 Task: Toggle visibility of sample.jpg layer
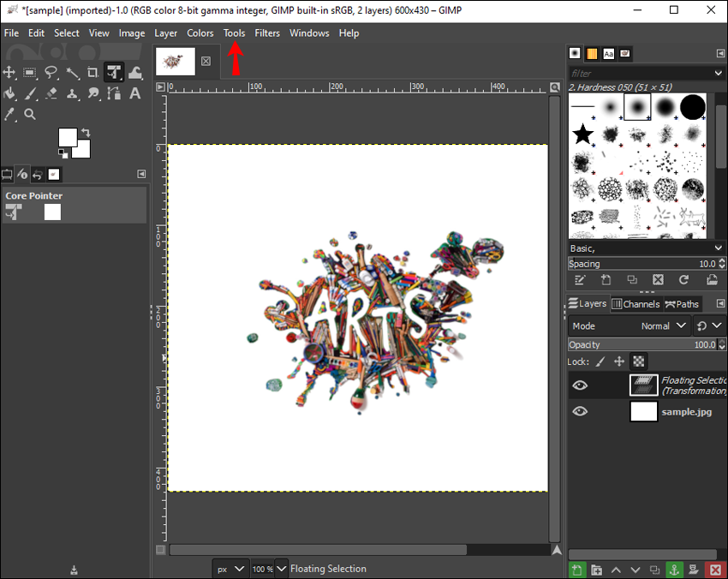point(580,411)
